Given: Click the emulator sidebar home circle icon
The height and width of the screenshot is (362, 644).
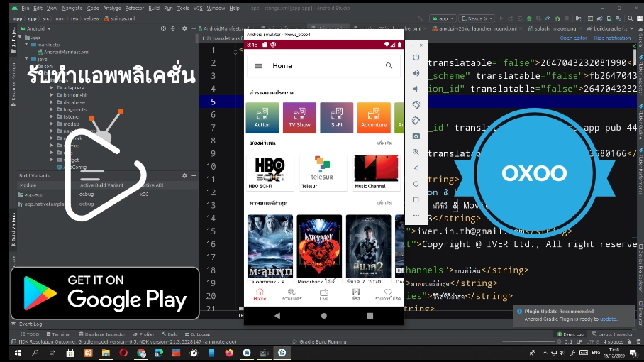Looking at the screenshot, I should click(x=416, y=184).
